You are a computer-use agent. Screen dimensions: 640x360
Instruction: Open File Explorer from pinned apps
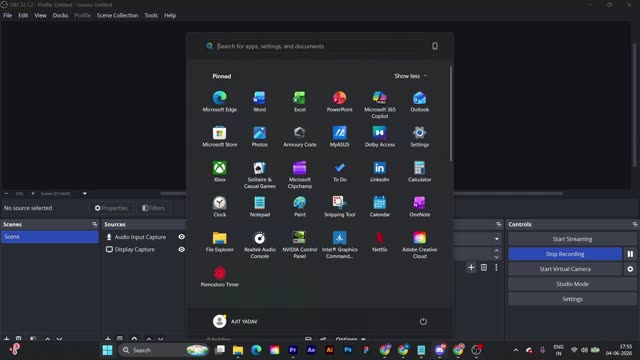(x=220, y=241)
